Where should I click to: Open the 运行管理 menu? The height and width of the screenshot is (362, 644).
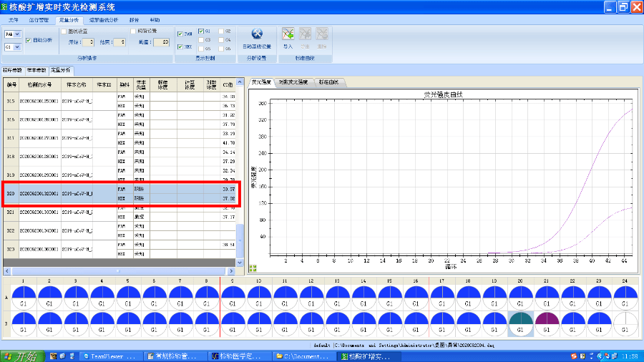[x=39, y=20]
